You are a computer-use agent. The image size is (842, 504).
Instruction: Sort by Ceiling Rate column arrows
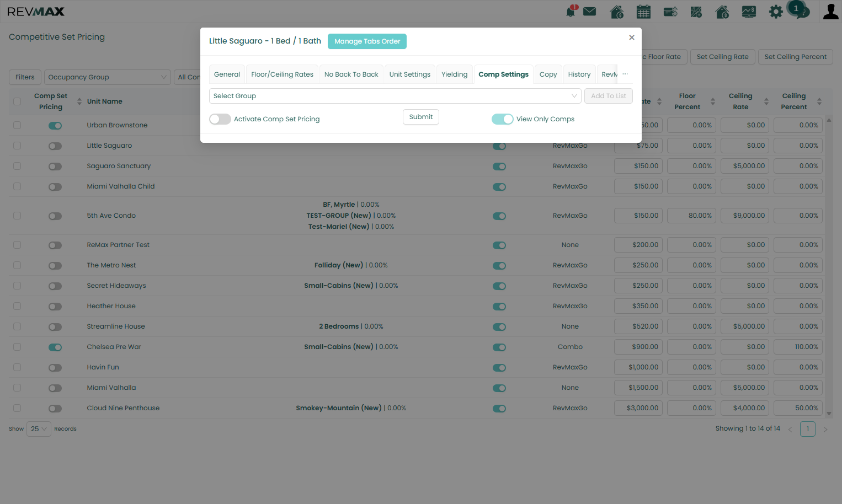766,101
